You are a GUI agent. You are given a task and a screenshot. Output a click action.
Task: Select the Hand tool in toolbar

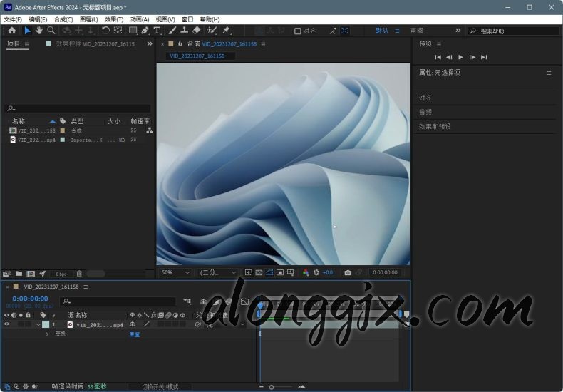tap(39, 31)
